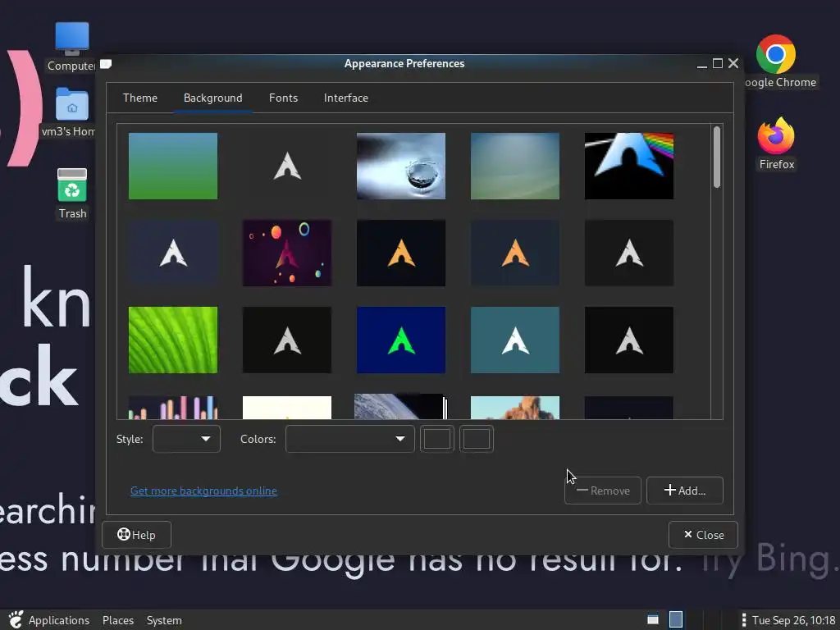Pick the soft teal-green blurred wallpaper
The height and width of the screenshot is (630, 840).
coord(515,166)
